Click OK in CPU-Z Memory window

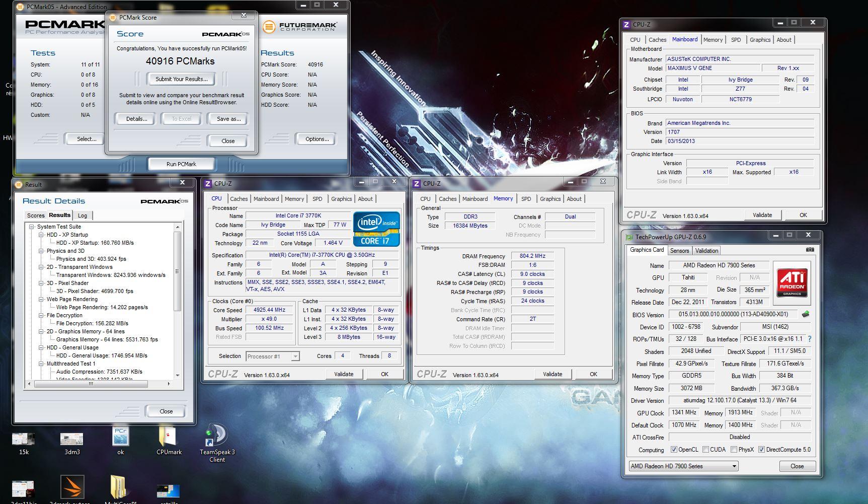[x=593, y=374]
